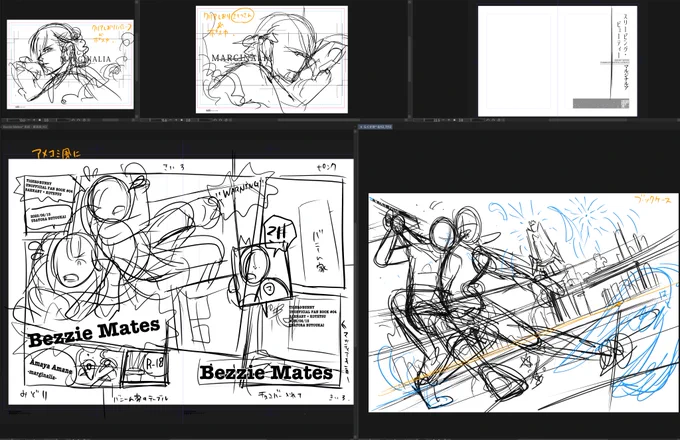Select the left MARGINALIA portrait sketch canvas
This screenshot has width=680, height=440.
(x=70, y=64)
